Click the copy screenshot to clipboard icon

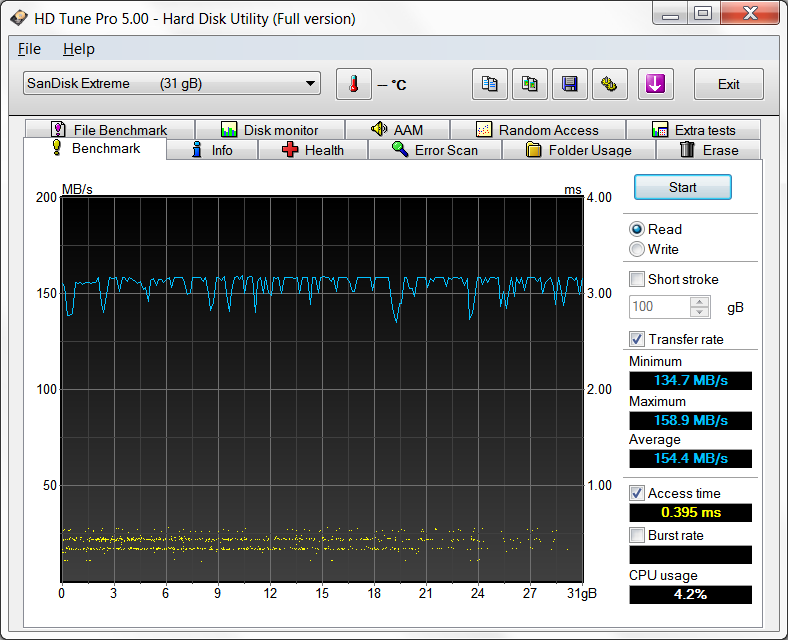point(530,84)
